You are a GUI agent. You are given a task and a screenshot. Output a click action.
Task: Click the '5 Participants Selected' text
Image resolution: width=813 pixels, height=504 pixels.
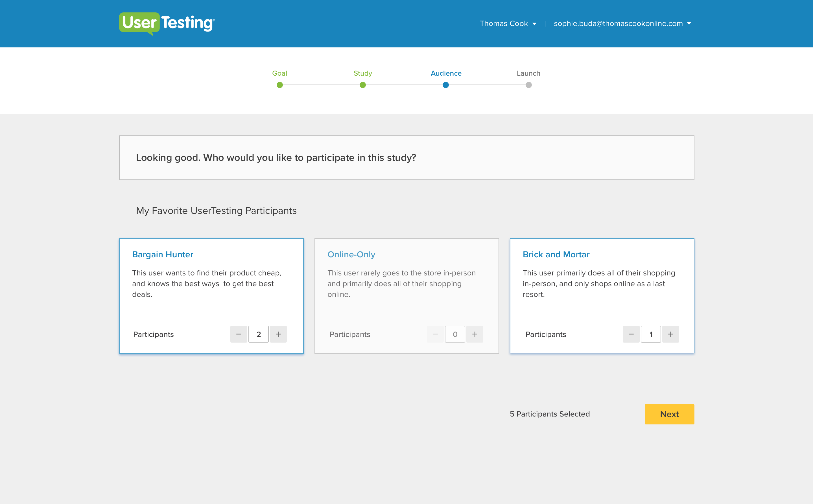click(x=550, y=414)
